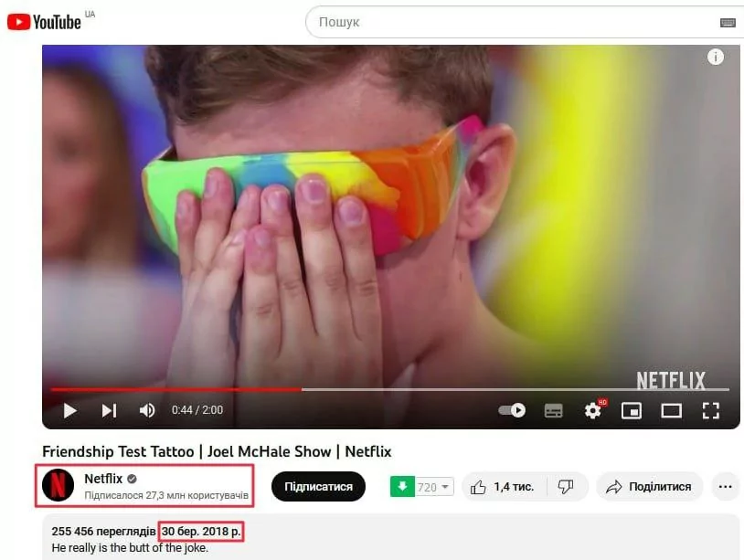744x560 pixels.
Task: Open the Netflix channel name link
Action: [103, 479]
